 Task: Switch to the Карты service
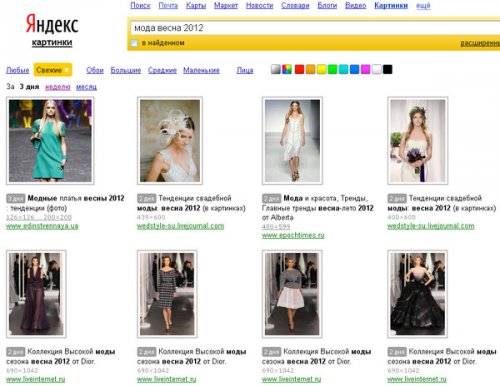coord(196,6)
